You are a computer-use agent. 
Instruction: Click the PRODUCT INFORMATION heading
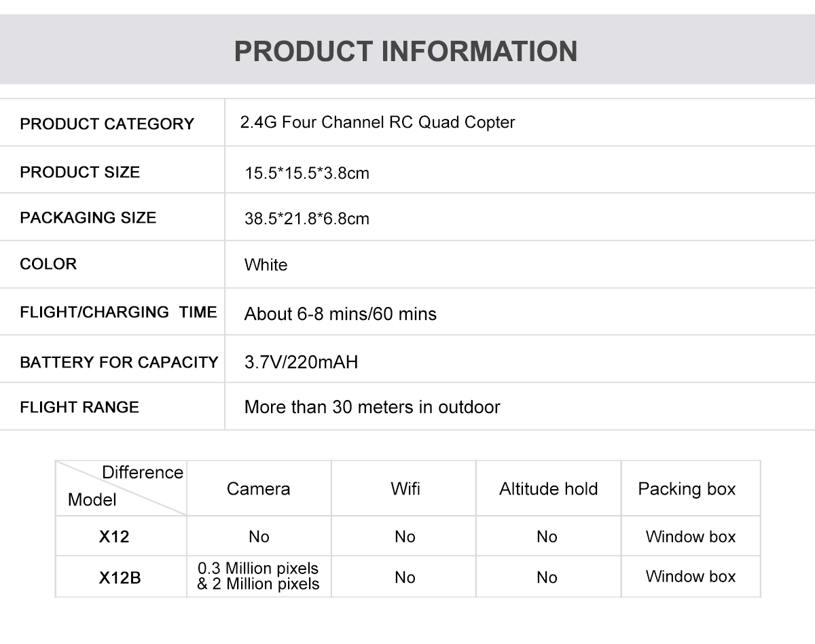click(x=406, y=52)
